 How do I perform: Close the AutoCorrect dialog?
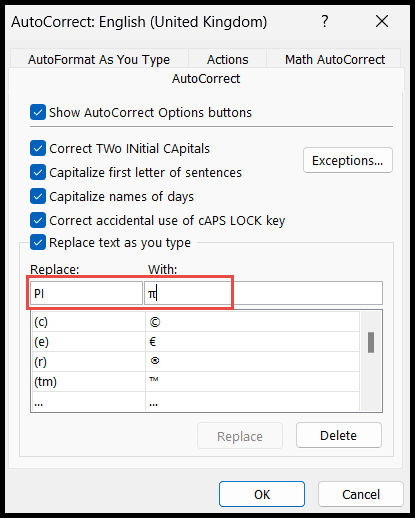[382, 22]
